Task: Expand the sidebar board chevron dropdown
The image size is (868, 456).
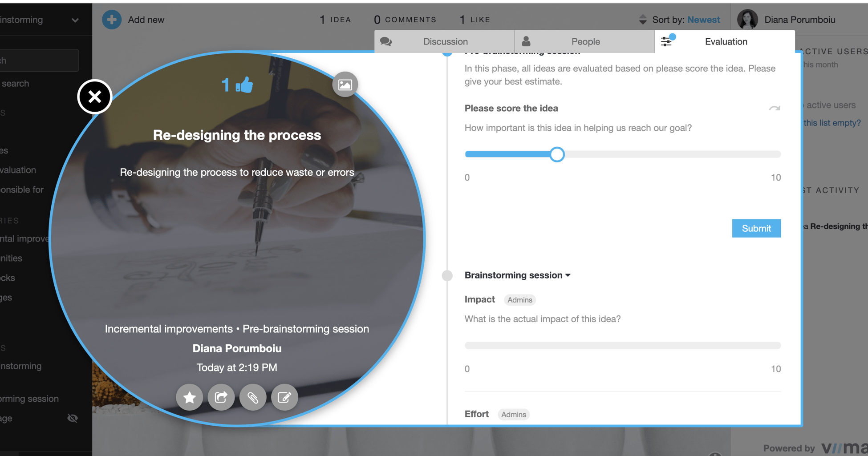Action: (75, 20)
